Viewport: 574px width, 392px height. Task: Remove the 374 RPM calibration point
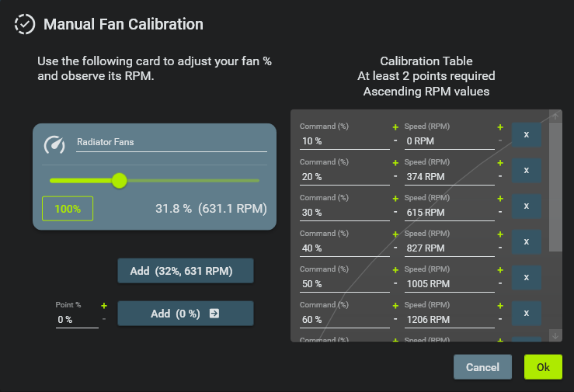pos(527,170)
